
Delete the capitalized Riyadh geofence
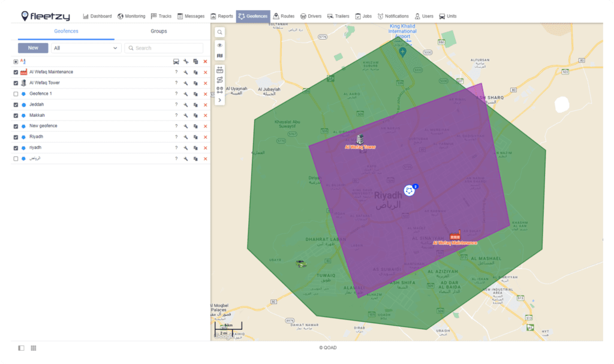pyautogui.click(x=205, y=137)
